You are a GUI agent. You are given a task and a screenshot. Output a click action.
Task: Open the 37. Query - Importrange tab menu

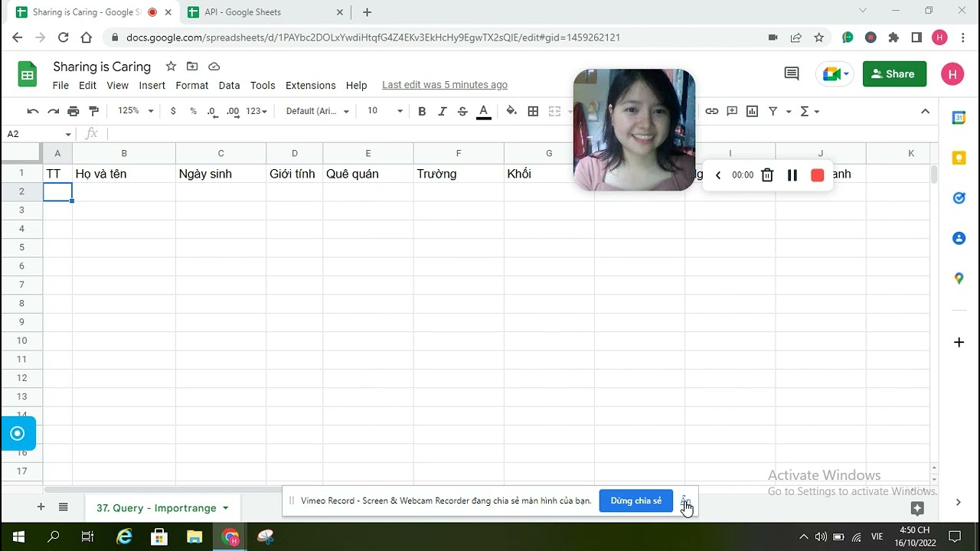click(225, 508)
